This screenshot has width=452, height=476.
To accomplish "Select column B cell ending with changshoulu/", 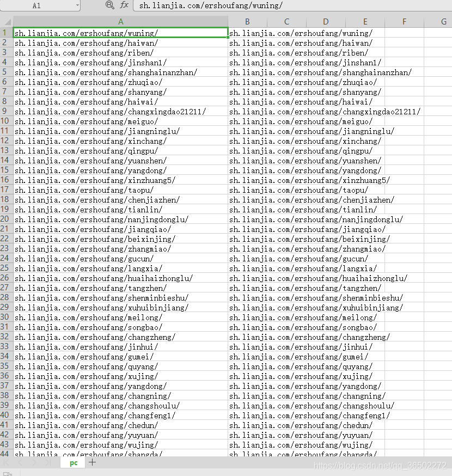I will tap(247, 405).
